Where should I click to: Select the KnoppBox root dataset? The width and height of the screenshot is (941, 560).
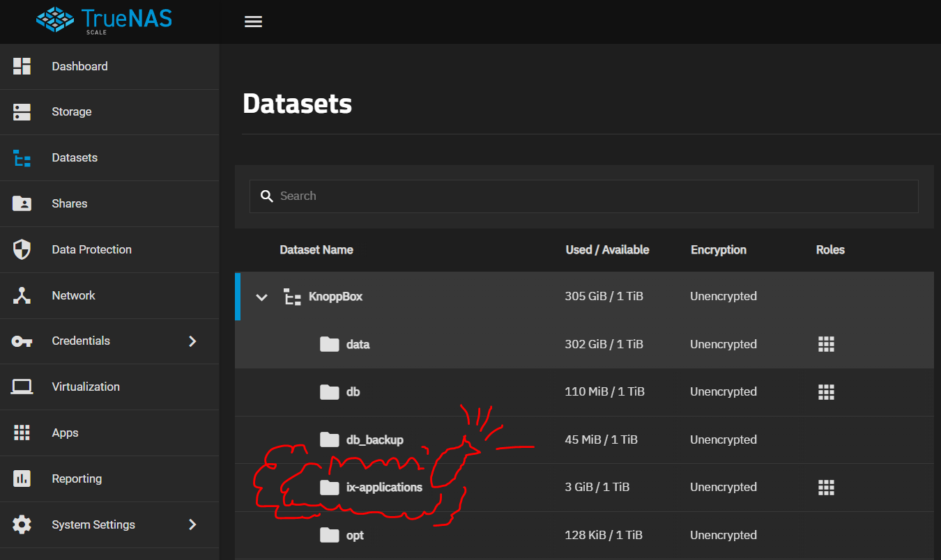(584, 297)
